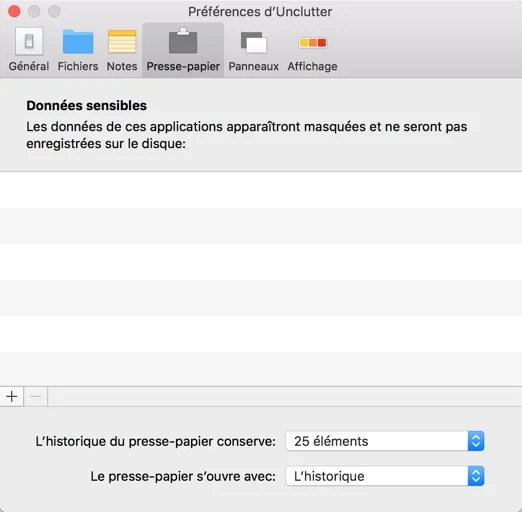Select the Presse-papier clipboard tab
This screenshot has width=522, height=512.
pos(183,50)
